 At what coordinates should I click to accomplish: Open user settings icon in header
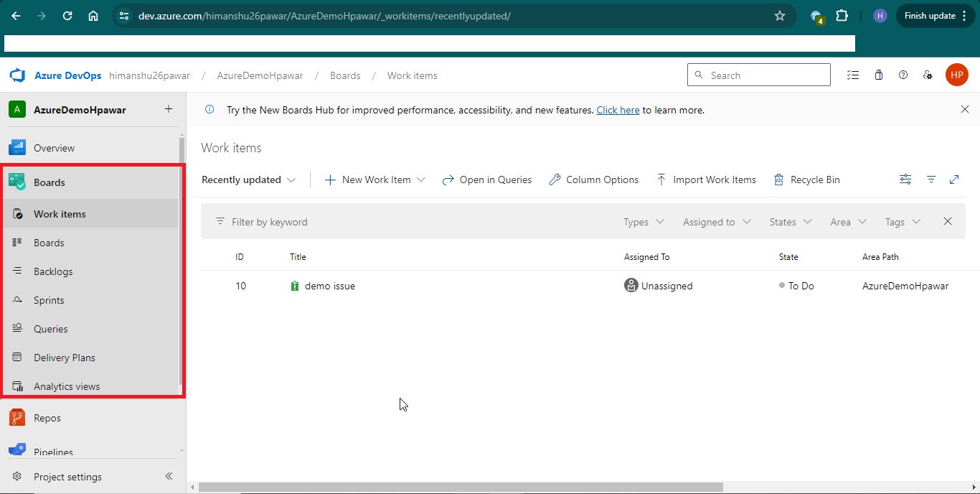tap(928, 75)
